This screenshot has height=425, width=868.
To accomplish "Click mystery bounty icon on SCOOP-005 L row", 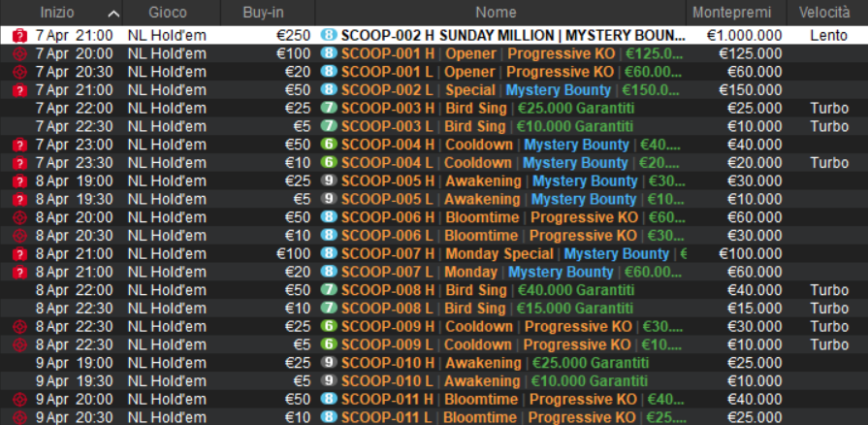I will point(20,200).
